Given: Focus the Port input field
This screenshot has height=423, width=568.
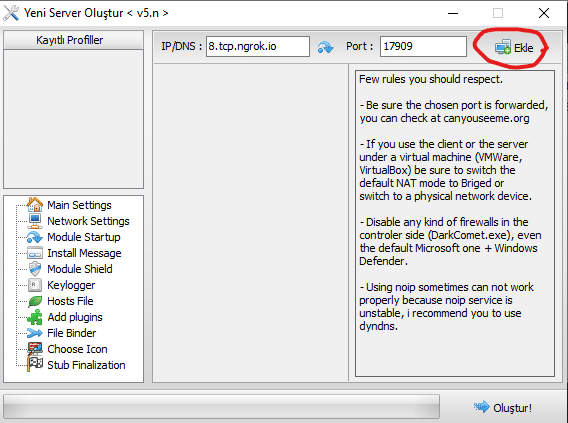Looking at the screenshot, I should (x=423, y=46).
